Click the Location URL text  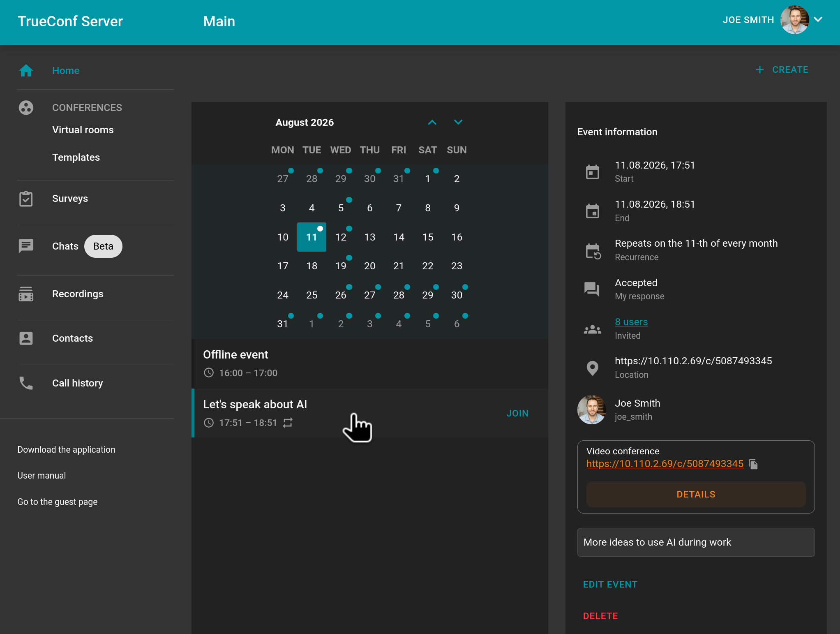pos(693,361)
